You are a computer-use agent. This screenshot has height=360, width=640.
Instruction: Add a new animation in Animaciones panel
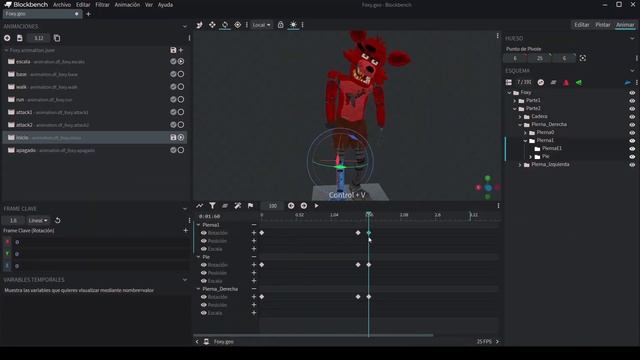(x=7, y=38)
